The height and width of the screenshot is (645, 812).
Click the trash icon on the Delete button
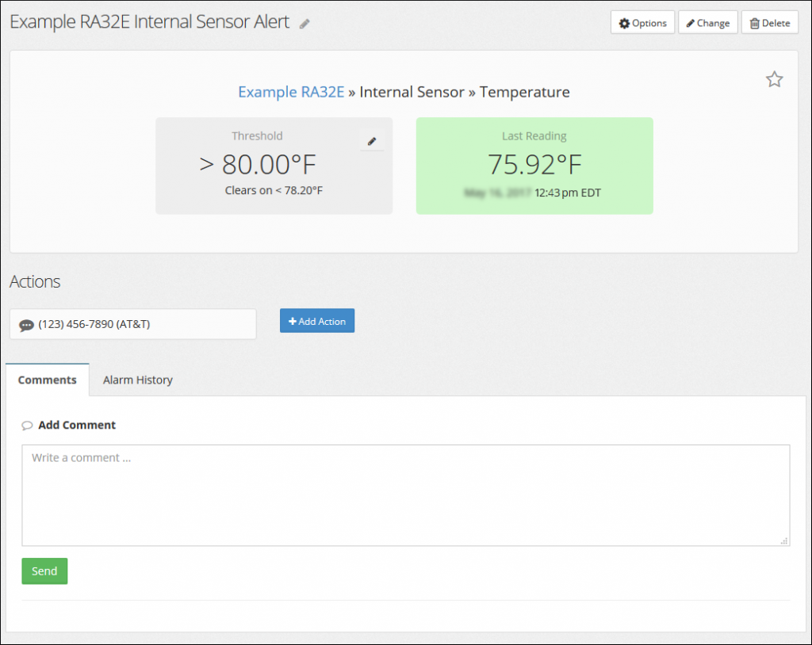[x=755, y=22]
